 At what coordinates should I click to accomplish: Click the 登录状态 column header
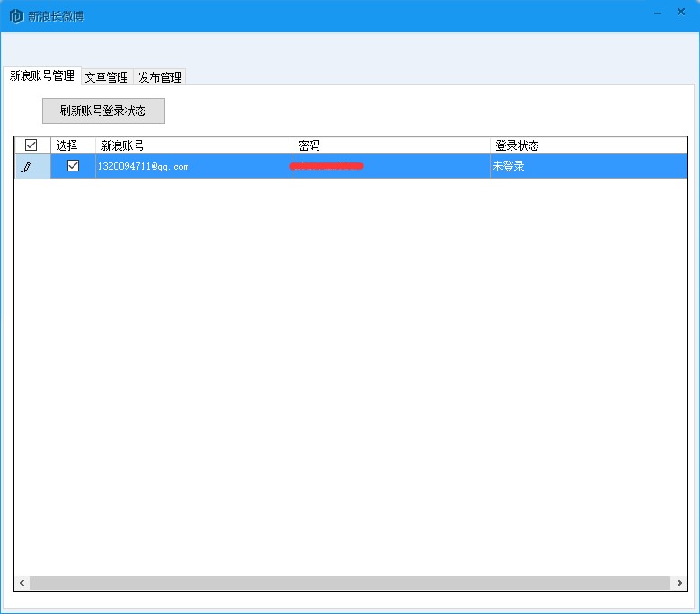pos(589,145)
